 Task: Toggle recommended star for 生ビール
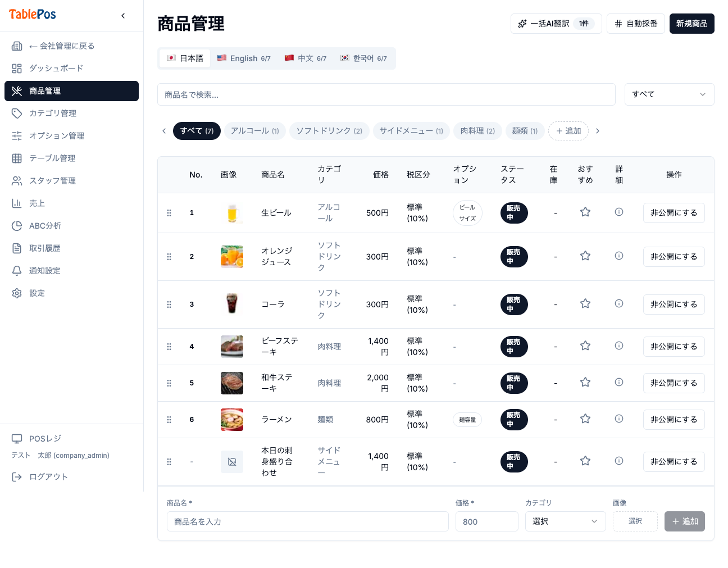585,212
